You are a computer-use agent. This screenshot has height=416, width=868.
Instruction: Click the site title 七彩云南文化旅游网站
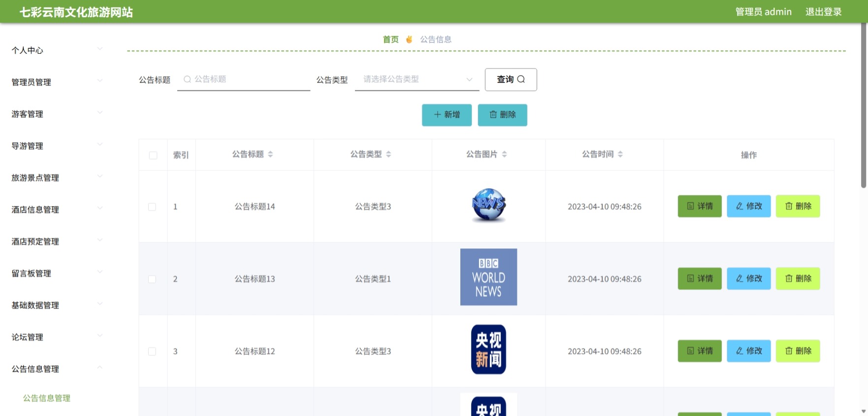76,12
